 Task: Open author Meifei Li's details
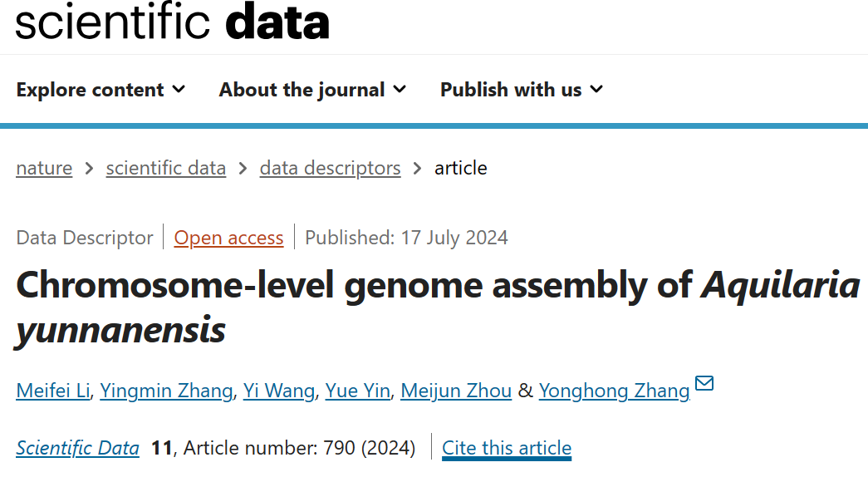[x=52, y=391]
